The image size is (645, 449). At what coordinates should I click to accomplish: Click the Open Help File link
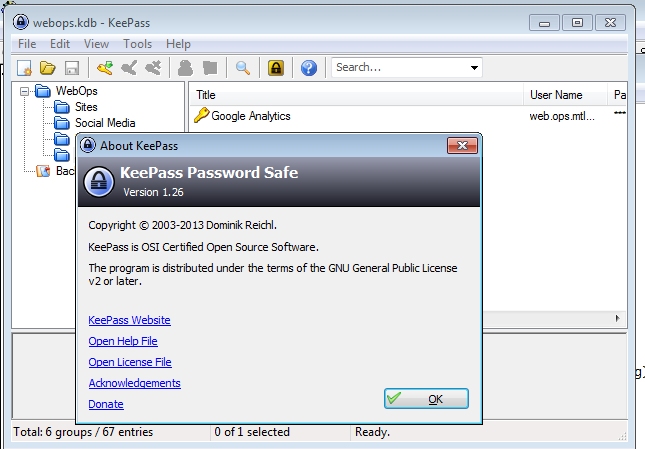[x=123, y=341]
